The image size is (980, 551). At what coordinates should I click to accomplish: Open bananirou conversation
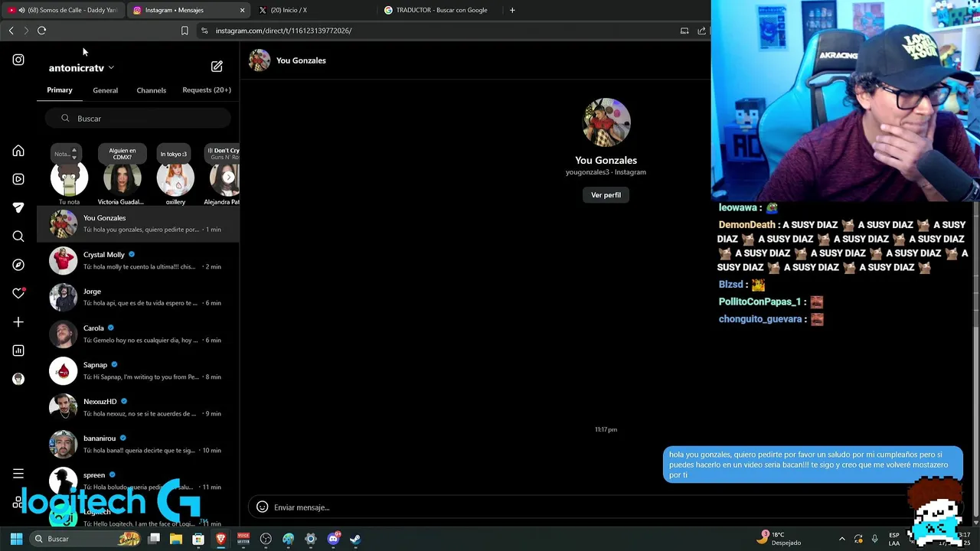138,444
